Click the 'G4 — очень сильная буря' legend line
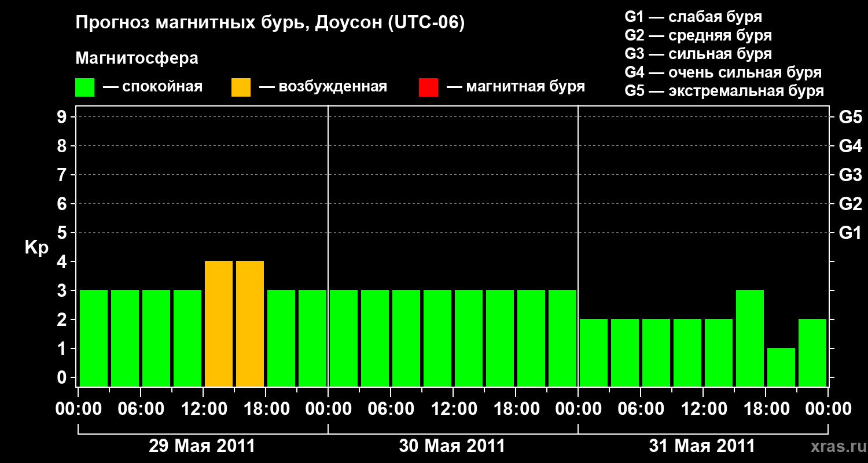This screenshot has height=463, width=868. pyautogui.click(x=723, y=72)
